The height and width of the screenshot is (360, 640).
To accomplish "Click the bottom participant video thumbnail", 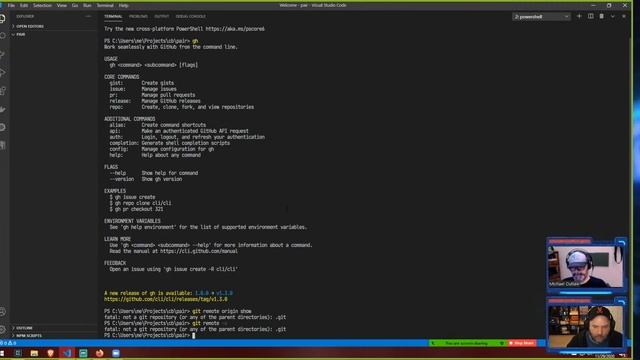I will pyautogui.click(x=585, y=327).
